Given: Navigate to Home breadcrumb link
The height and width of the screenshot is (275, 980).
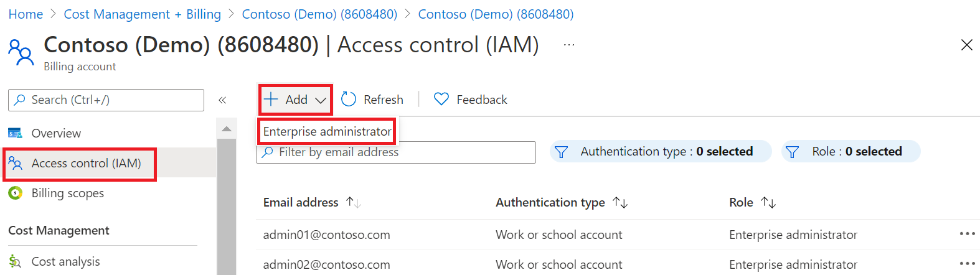Looking at the screenshot, I should pyautogui.click(x=26, y=14).
